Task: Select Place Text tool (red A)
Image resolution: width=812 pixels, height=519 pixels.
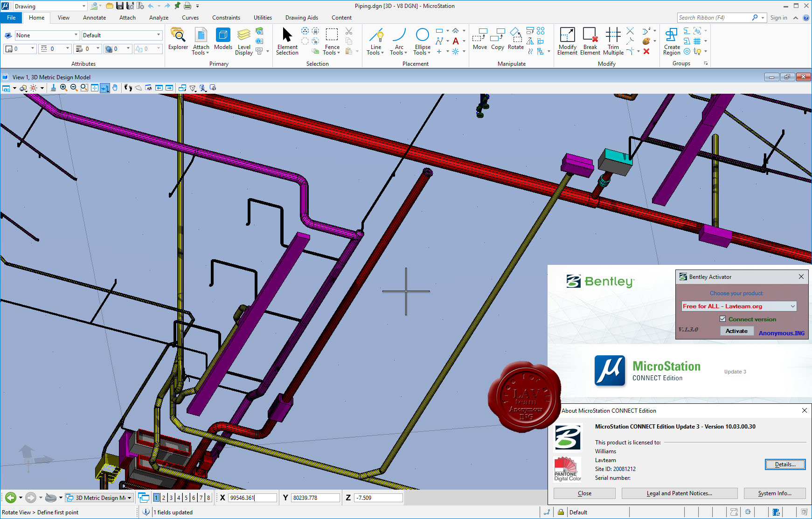Action: (456, 41)
